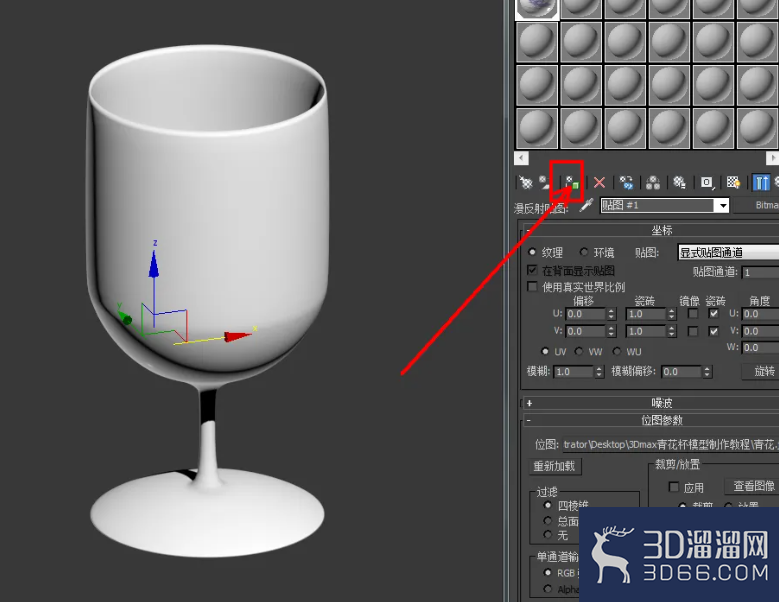Click the V 偏移 spinner arrows
Image resolution: width=779 pixels, height=602 pixels.
(612, 331)
